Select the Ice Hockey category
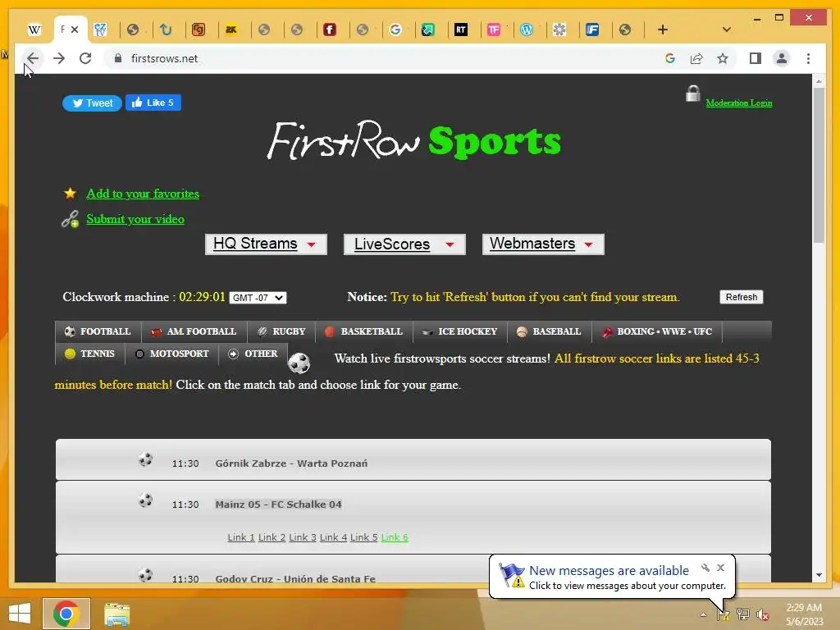840x630 pixels. (x=460, y=331)
